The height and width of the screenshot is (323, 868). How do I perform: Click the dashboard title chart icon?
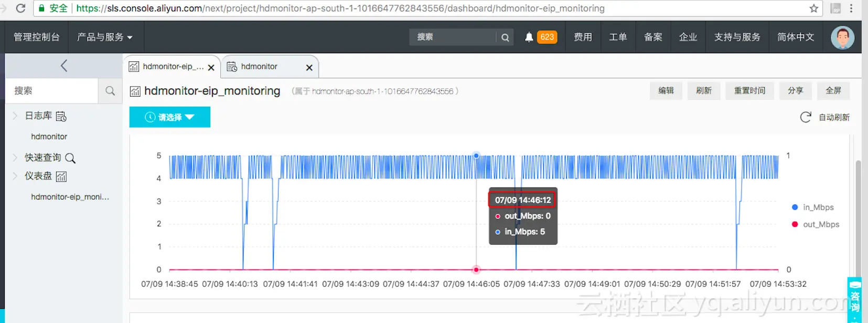click(x=135, y=91)
